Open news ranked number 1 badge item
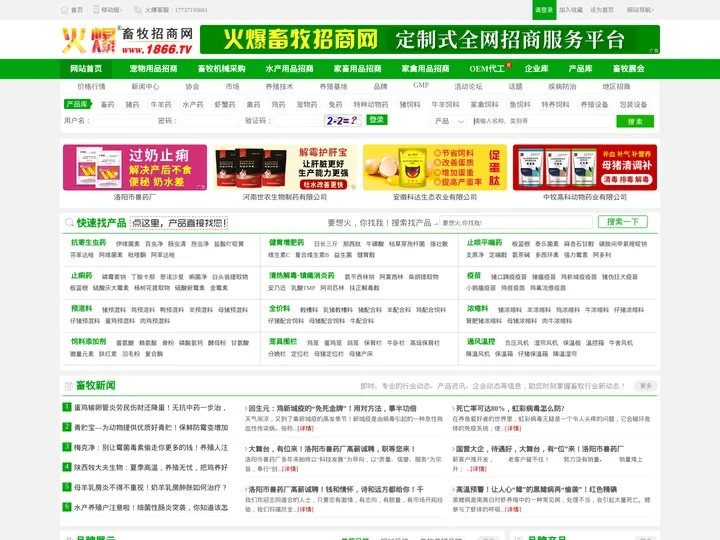Screen dimensions: 720x540 (x=67, y=407)
